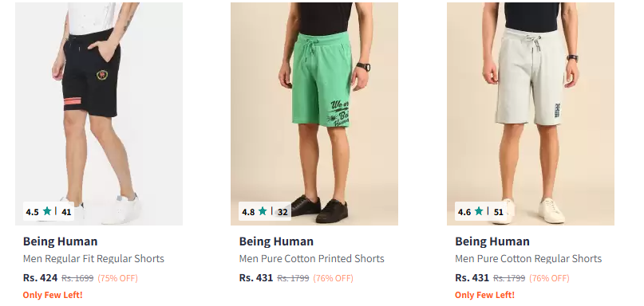
Task: Select the 4.6 rating badge with 51 reviews
Action: 480,212
